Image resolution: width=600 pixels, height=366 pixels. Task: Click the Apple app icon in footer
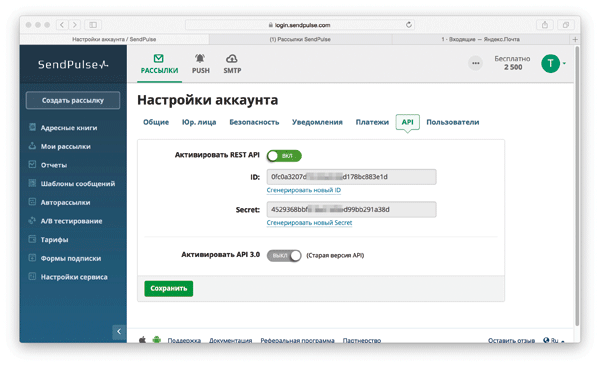142,340
